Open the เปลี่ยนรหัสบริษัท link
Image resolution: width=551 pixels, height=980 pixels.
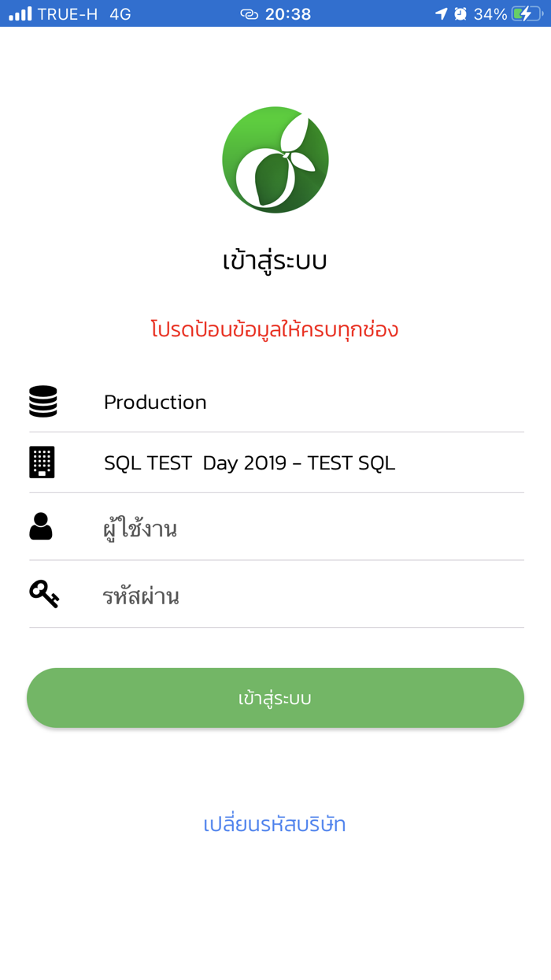(275, 824)
